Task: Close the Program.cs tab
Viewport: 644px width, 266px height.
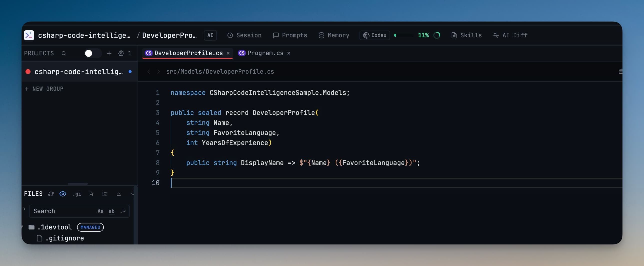Action: (x=289, y=53)
